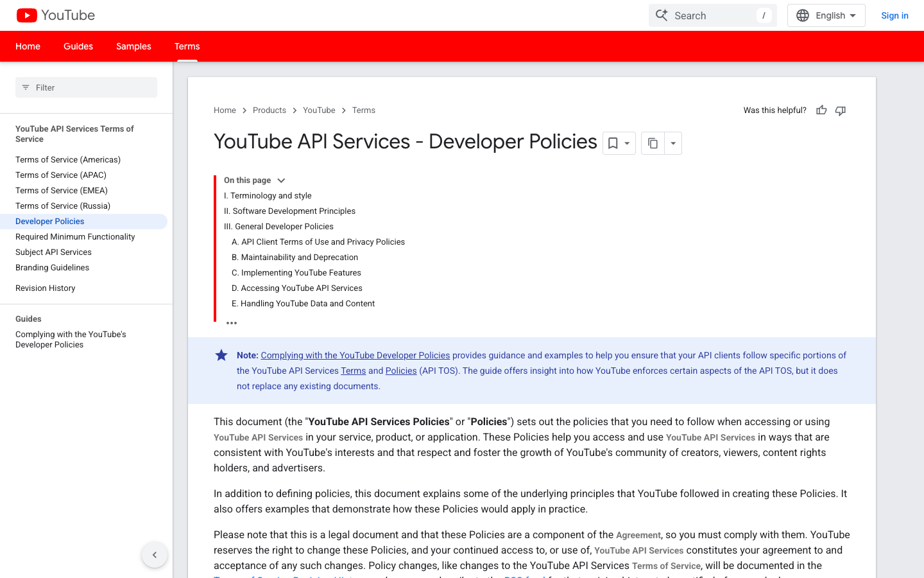Screen dimensions: 924x578
Task: Click the Terms of Service term in the paragraph
Action: tap(666, 566)
